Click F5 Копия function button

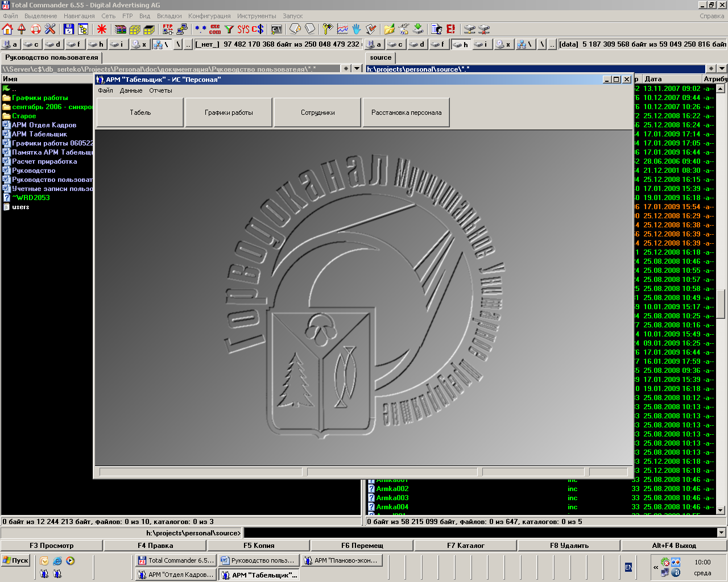coord(259,546)
